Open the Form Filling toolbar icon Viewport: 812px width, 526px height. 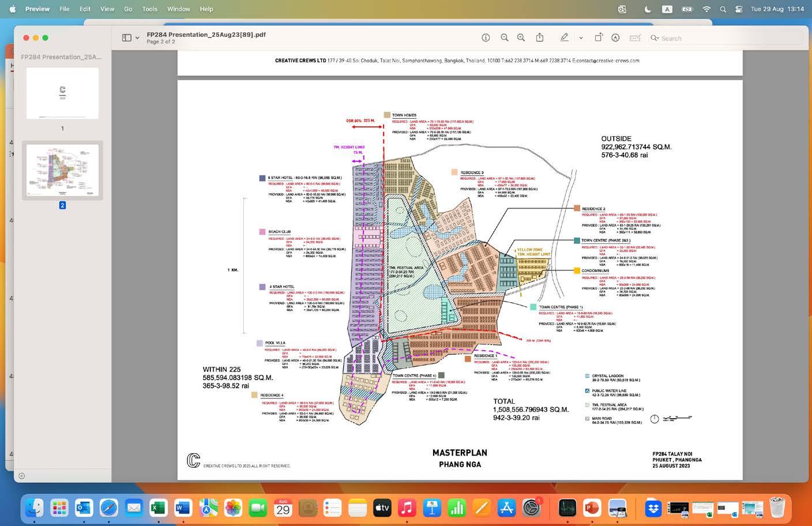(x=635, y=37)
